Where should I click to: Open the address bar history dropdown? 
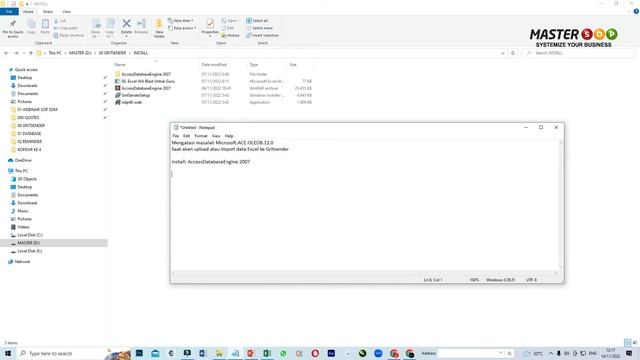503,53
